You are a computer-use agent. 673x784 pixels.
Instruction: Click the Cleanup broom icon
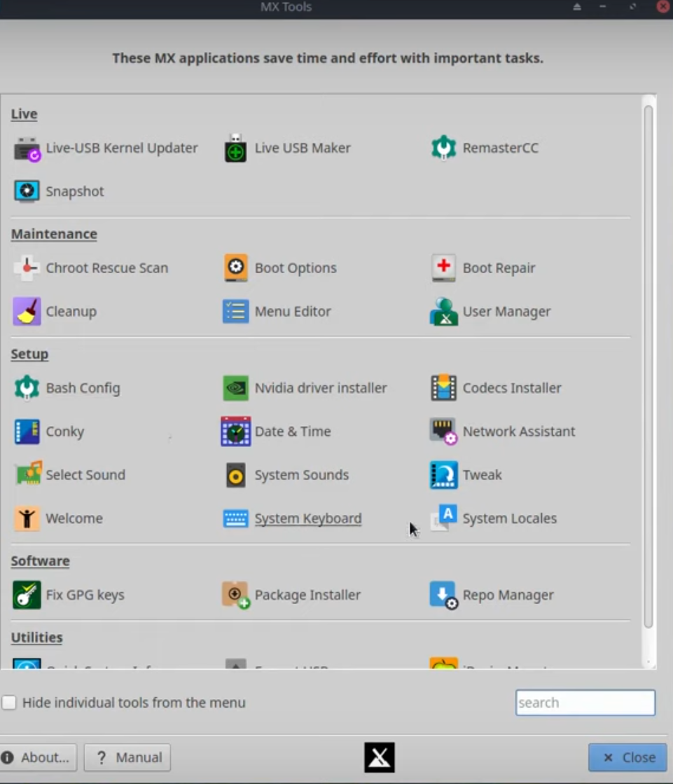click(27, 312)
